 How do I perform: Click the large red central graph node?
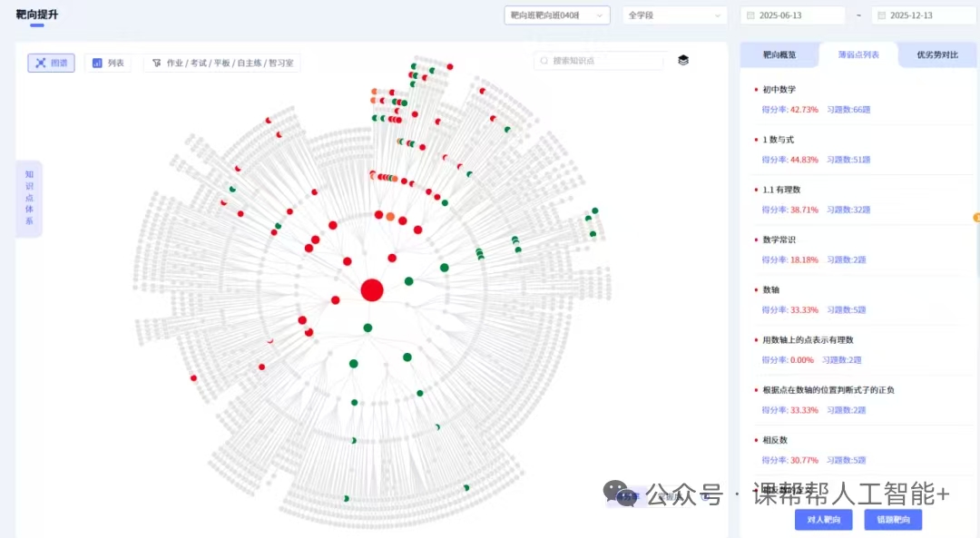pos(371,290)
